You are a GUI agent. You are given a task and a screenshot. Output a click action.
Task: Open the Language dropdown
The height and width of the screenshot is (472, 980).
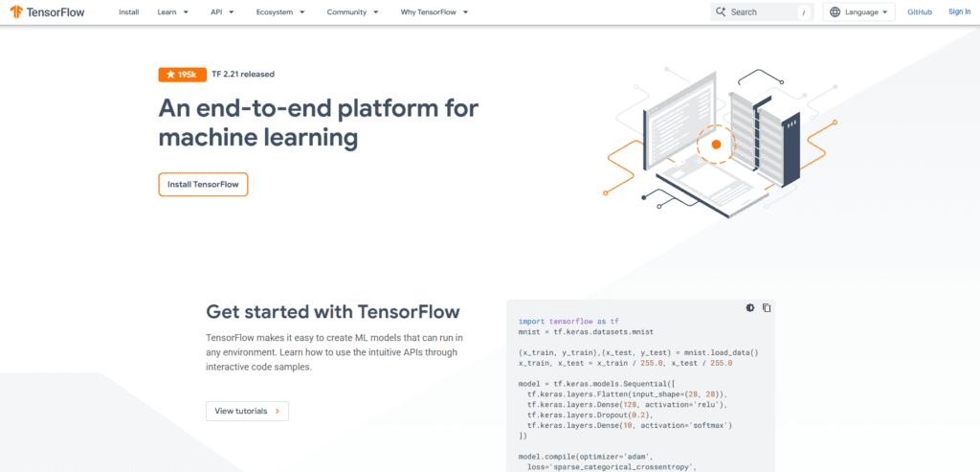tap(858, 11)
